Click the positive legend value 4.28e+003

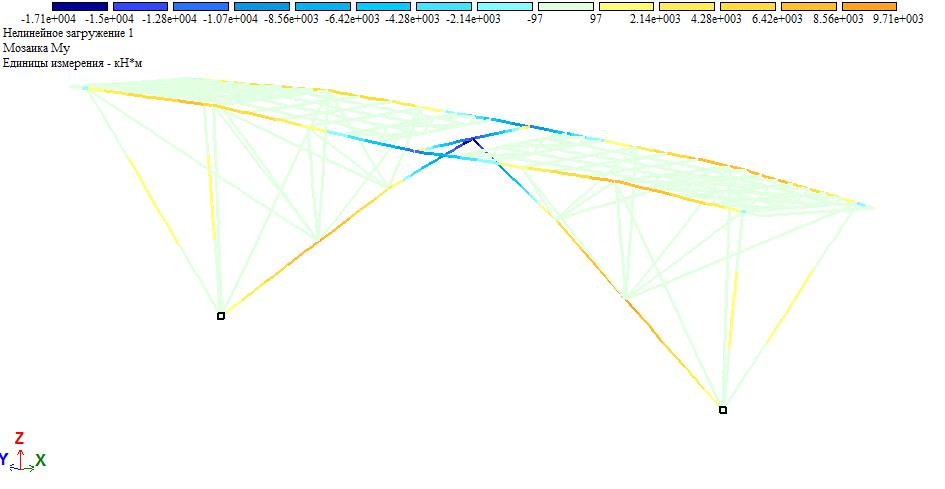pyautogui.click(x=716, y=19)
